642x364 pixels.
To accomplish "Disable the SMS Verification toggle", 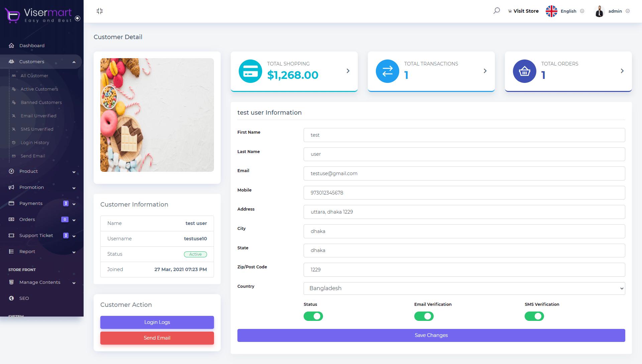I will (x=534, y=316).
